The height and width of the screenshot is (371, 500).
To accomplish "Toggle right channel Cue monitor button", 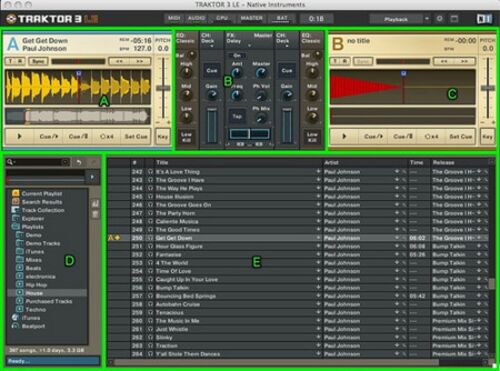I will (x=287, y=71).
